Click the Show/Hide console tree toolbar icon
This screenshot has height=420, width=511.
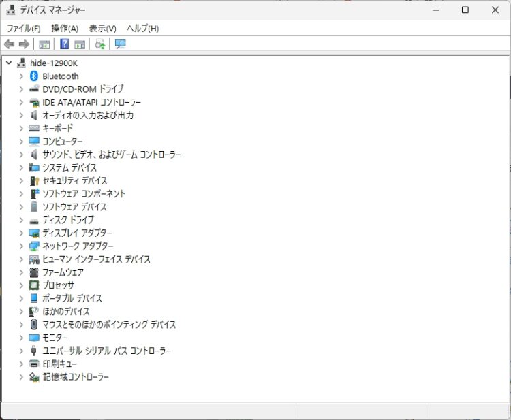44,44
